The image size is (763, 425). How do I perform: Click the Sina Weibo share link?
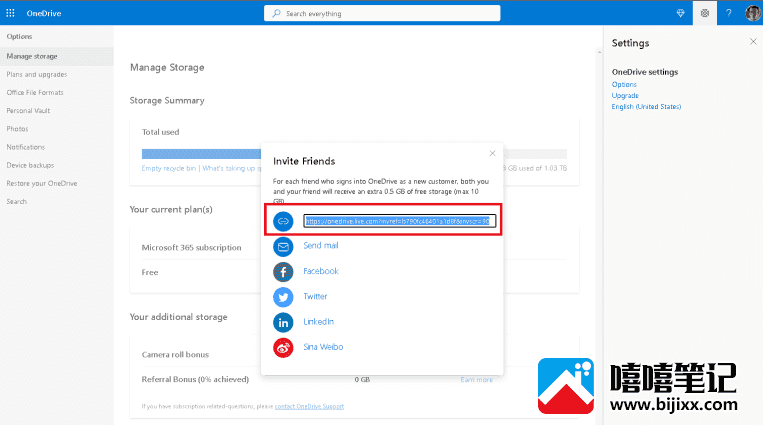click(x=323, y=347)
